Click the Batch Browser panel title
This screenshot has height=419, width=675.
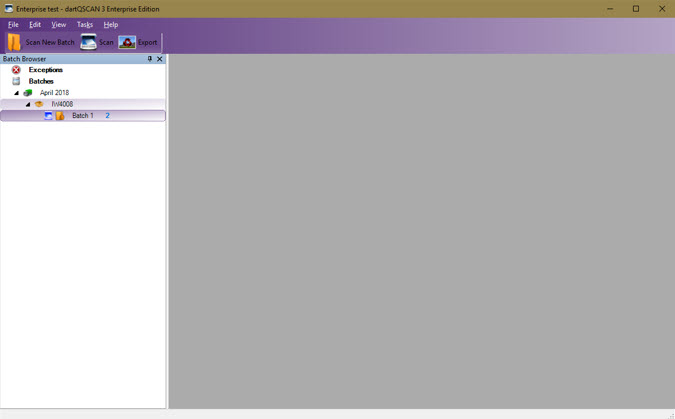24,59
